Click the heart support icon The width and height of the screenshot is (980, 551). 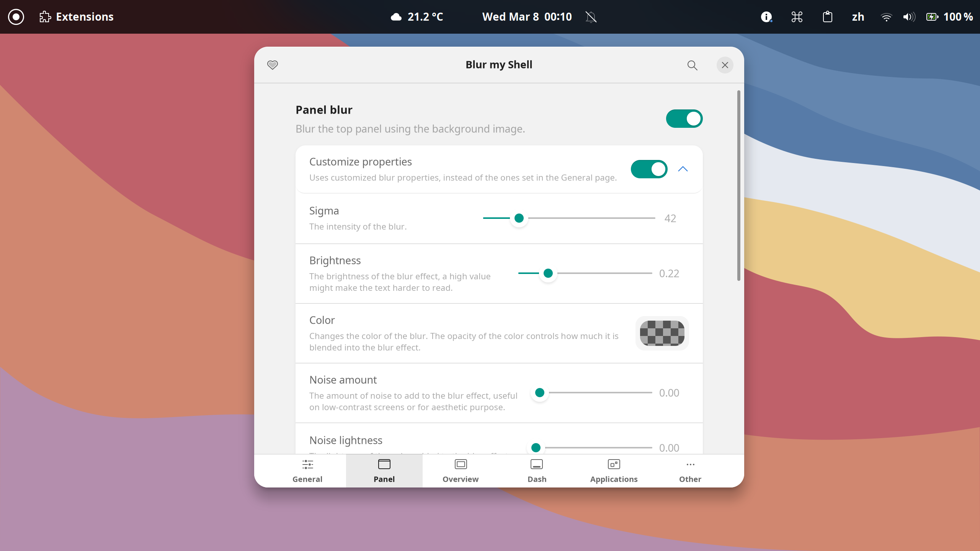(272, 65)
